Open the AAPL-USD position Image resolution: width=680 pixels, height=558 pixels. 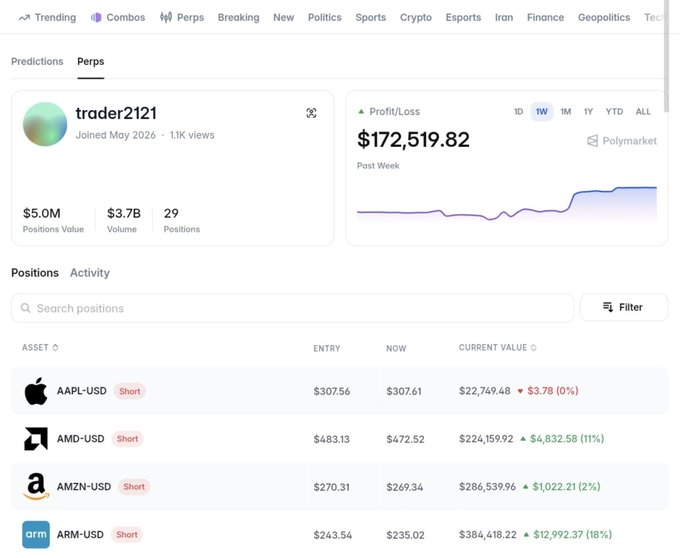[x=340, y=391]
